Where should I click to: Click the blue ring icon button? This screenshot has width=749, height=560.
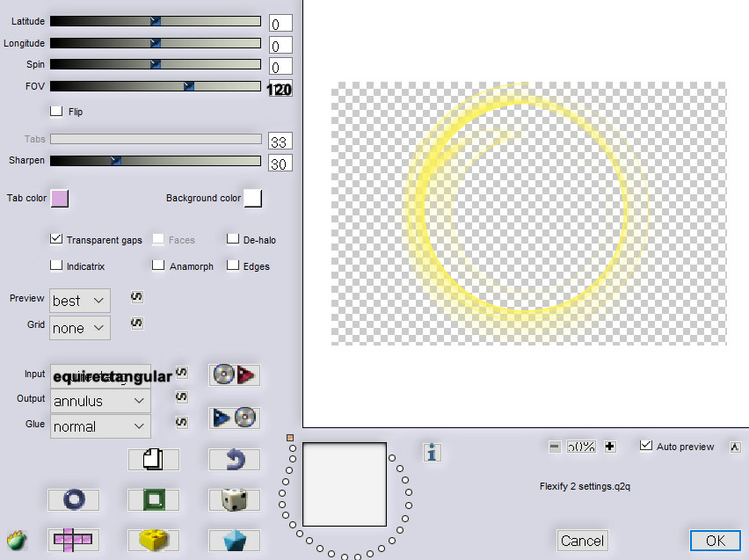click(74, 499)
